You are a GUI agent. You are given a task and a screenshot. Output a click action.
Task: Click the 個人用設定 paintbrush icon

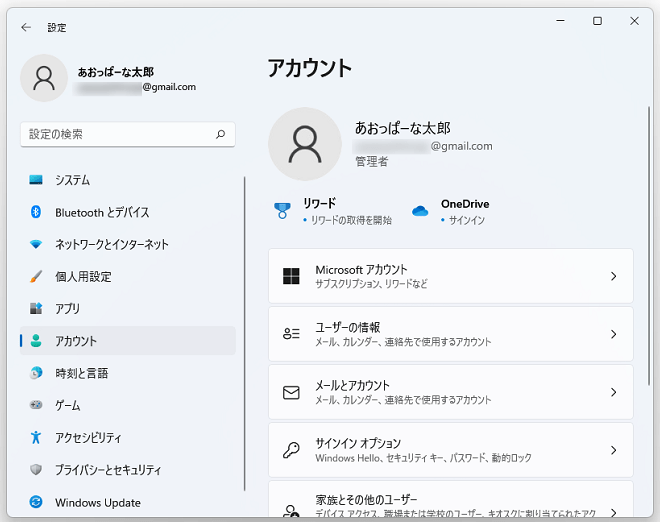(x=36, y=277)
